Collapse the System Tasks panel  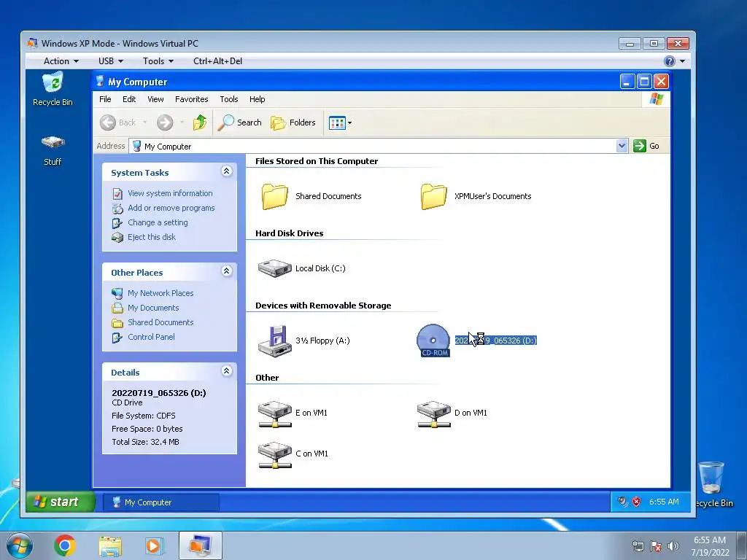227,171
